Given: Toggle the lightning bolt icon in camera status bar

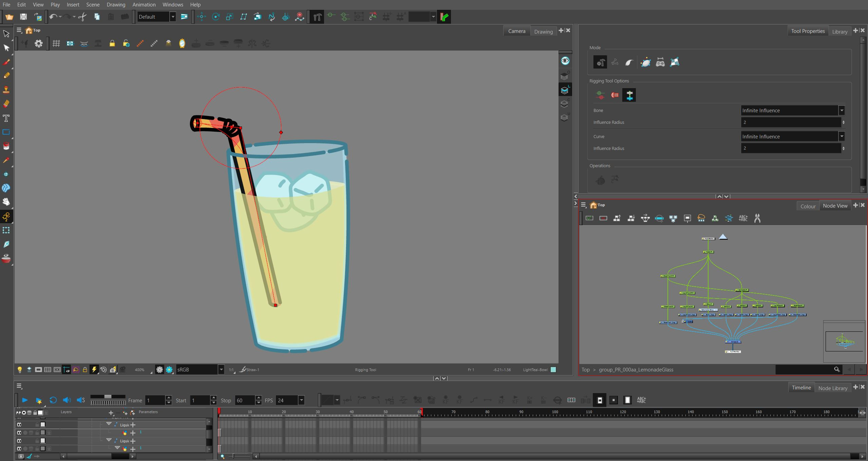Looking at the screenshot, I should pos(94,370).
